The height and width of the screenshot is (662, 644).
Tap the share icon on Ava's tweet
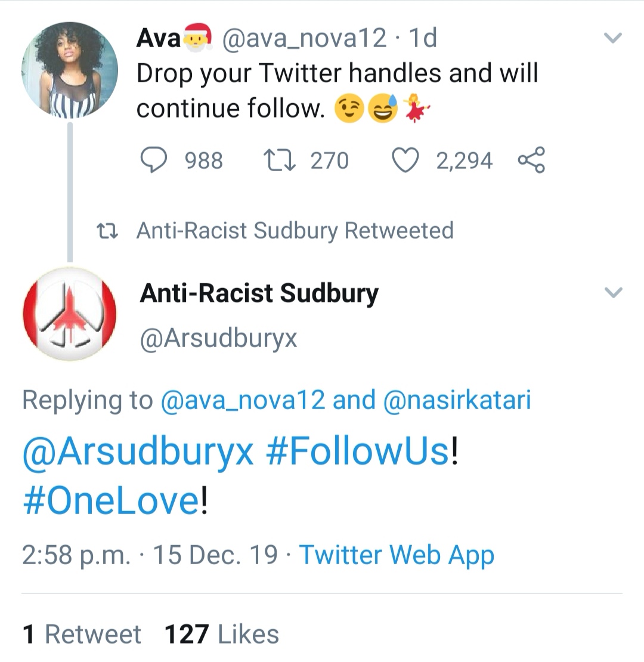(x=531, y=160)
